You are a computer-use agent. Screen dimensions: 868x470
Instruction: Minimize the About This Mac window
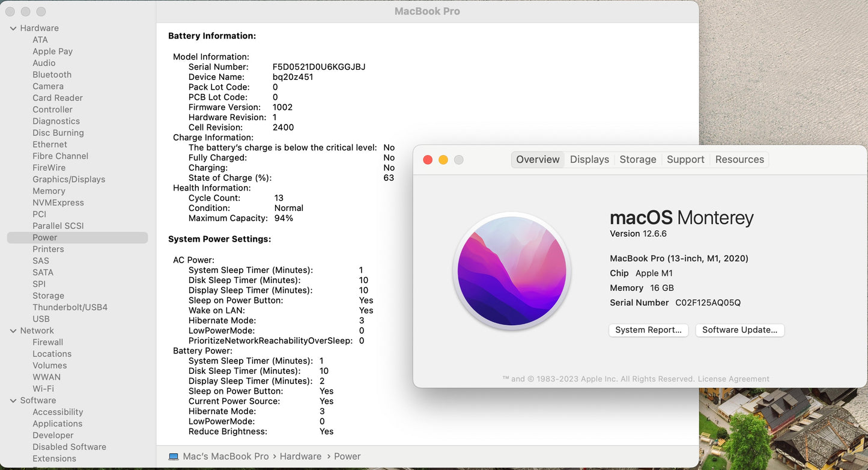[443, 160]
